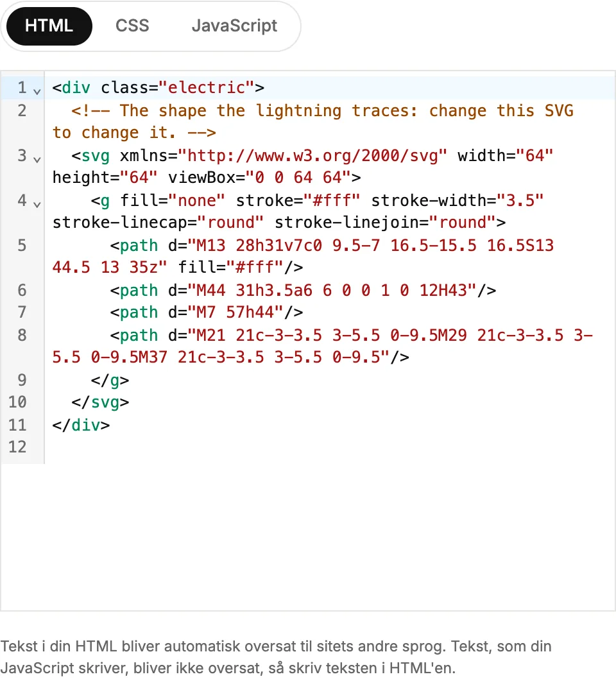
Task: Click the stroke-width="3.5" attribute
Action: [x=457, y=200]
